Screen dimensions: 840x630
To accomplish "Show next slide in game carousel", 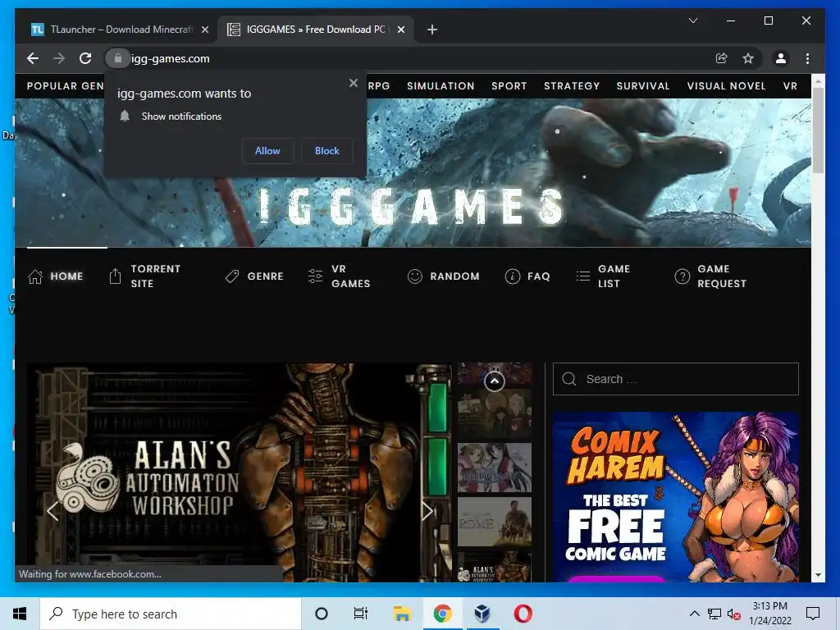I will [x=427, y=511].
